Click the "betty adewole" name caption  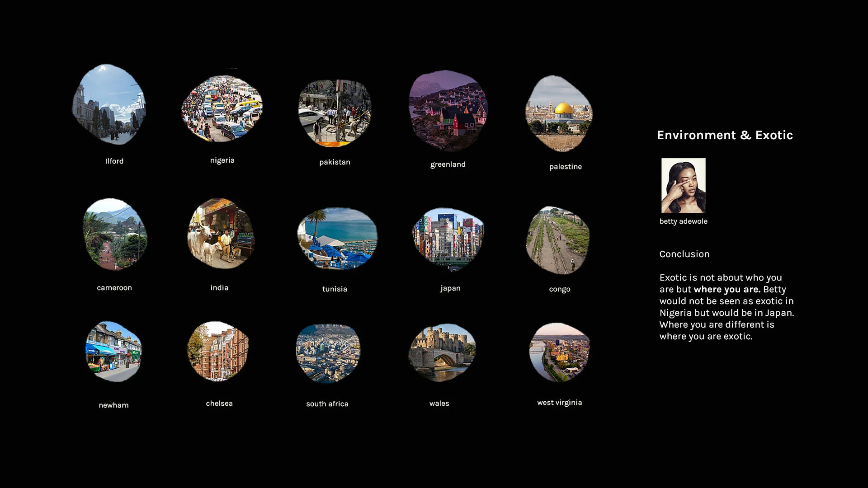683,221
